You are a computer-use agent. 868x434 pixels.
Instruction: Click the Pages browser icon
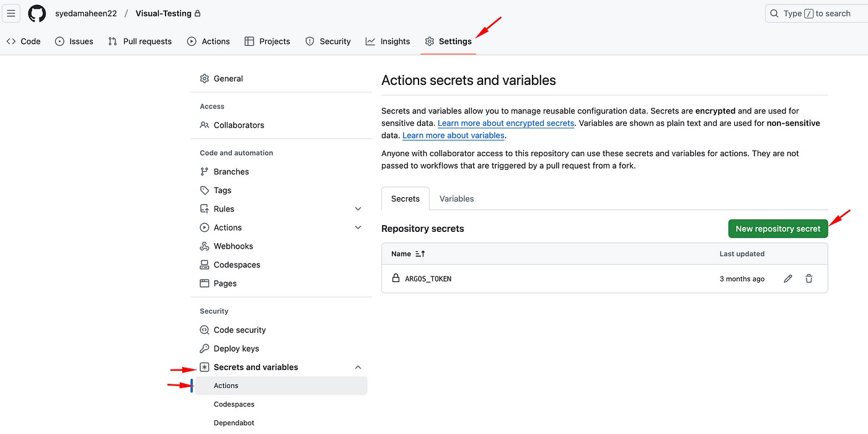205,283
